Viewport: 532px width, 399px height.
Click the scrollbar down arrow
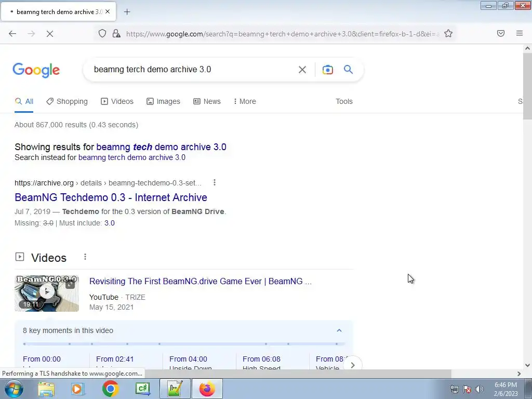527,365
